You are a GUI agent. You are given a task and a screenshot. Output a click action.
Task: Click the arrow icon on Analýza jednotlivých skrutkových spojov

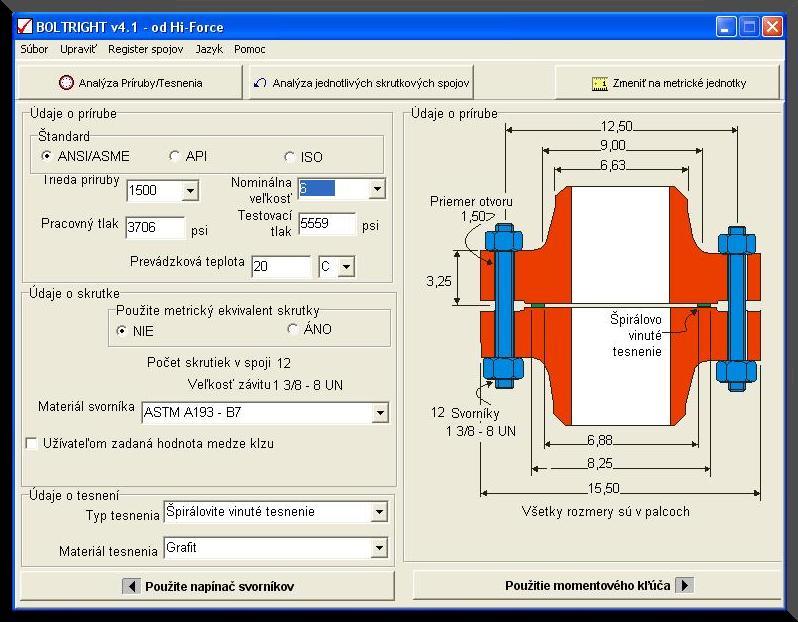[260, 83]
